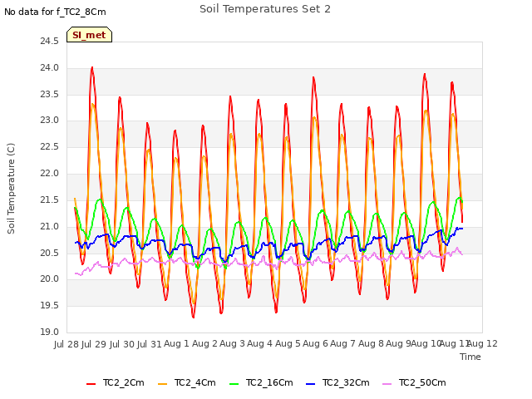Image resolution: width=532 pixels, height=399 pixels.
Task: Click the 24.5 y-axis tick label
Action: (x=50, y=41)
